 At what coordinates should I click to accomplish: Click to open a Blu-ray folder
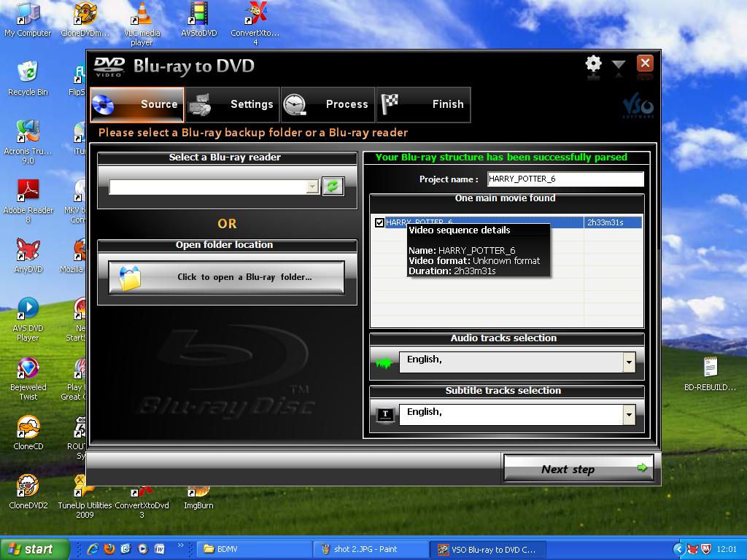pos(226,277)
